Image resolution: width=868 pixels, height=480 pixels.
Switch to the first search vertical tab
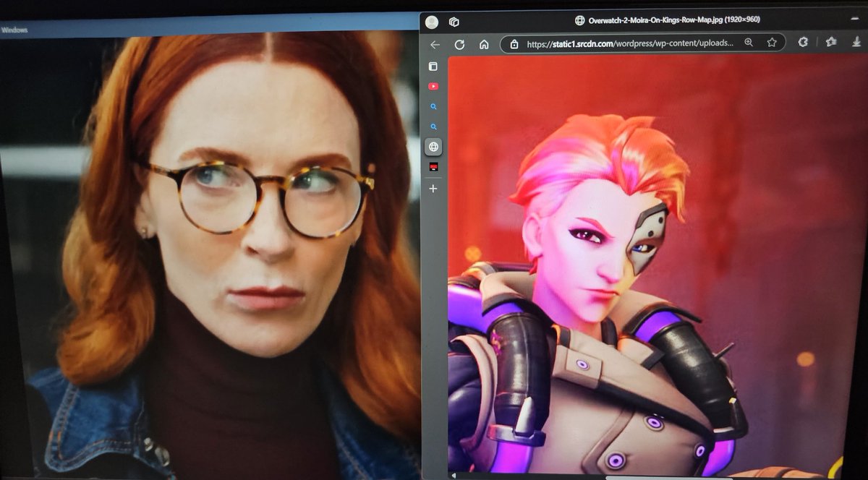433,106
